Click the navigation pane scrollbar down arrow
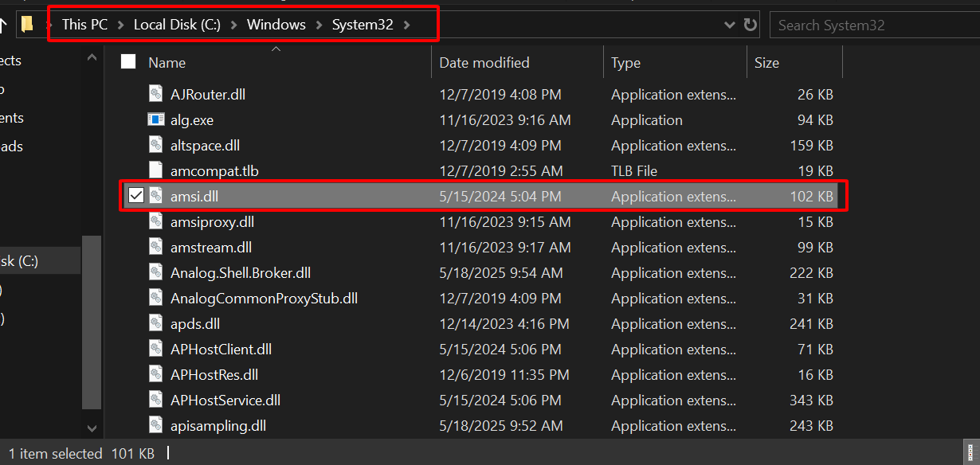This screenshot has height=465, width=980. coord(92,428)
